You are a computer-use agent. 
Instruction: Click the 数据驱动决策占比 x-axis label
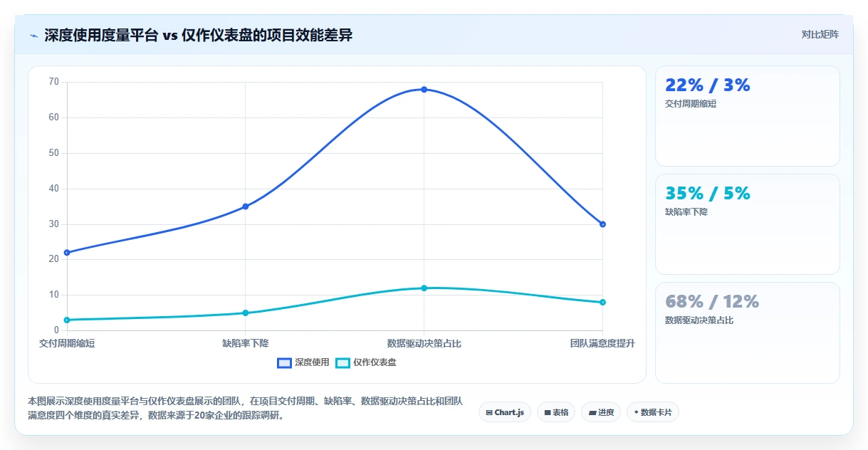pyautogui.click(x=424, y=343)
